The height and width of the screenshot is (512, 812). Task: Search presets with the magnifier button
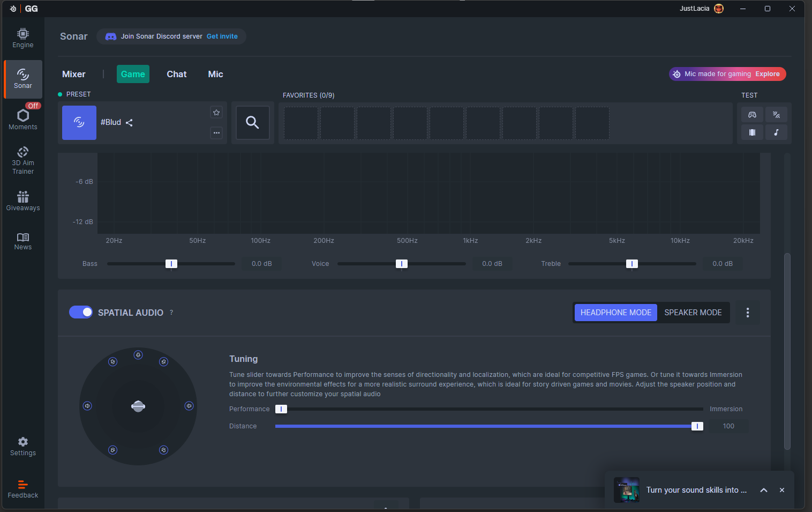pyautogui.click(x=253, y=123)
